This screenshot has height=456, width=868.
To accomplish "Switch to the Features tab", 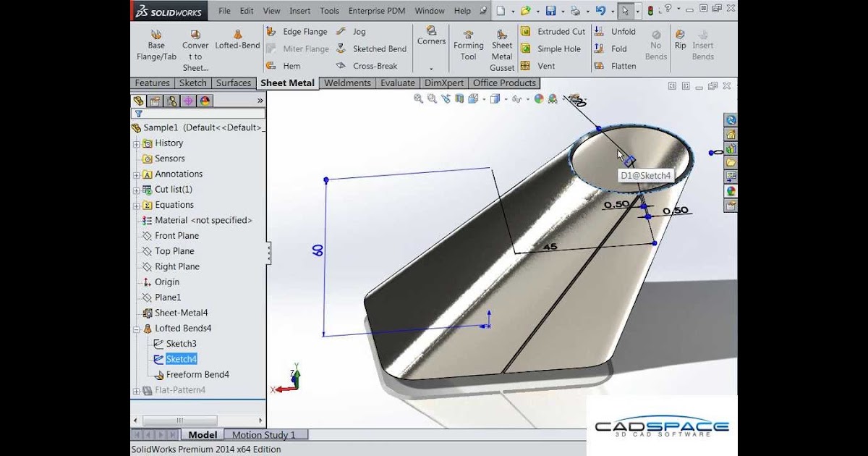I will point(153,83).
